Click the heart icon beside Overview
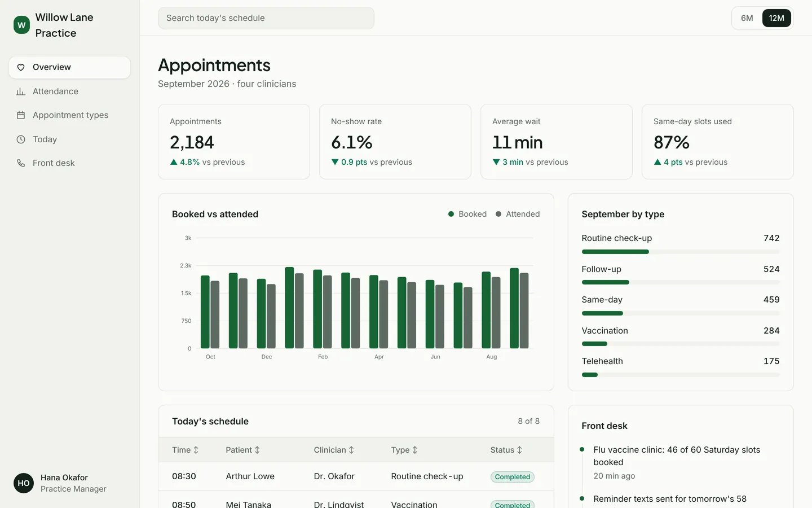 pos(21,67)
